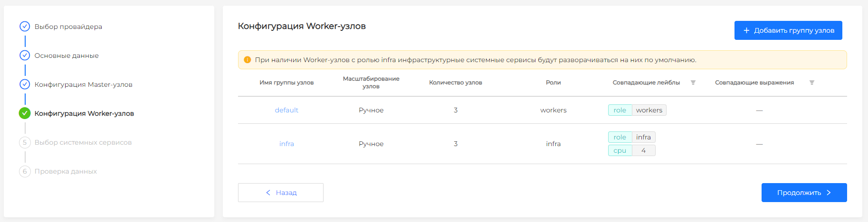
Task: Click the checkmark icon for Основные данные step
Action: point(25,55)
